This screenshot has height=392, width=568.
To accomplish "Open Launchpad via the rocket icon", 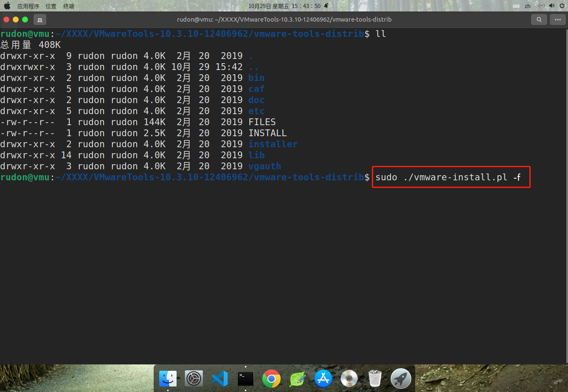I will (400, 378).
